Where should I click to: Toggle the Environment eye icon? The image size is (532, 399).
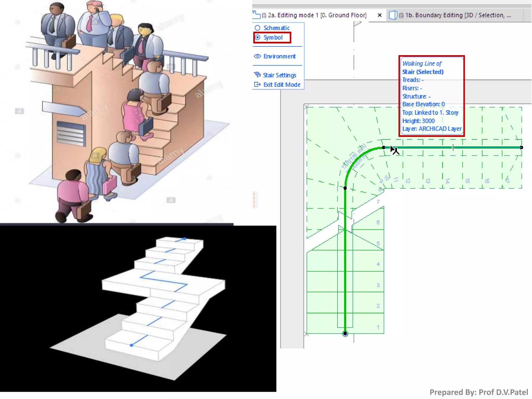[x=257, y=56]
